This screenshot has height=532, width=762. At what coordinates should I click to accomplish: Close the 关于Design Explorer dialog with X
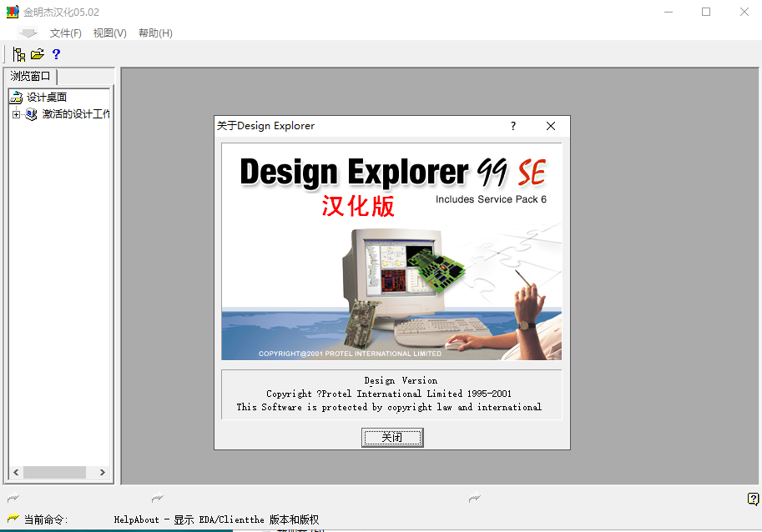pos(550,126)
